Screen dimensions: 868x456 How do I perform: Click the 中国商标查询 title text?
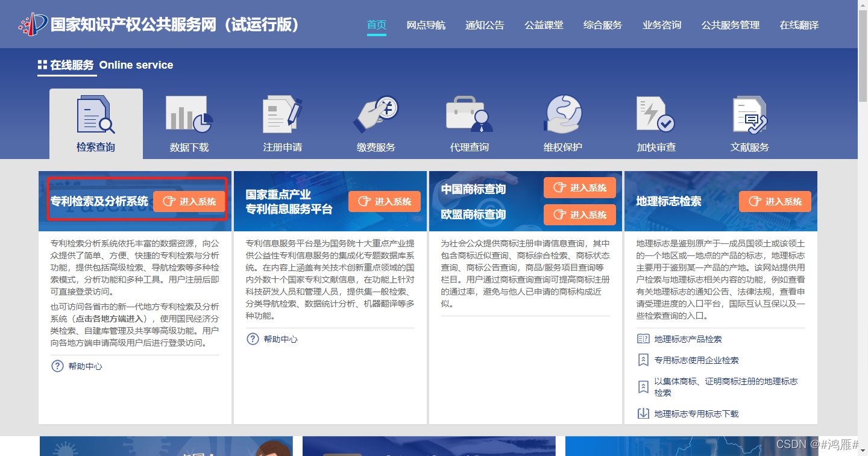point(473,189)
